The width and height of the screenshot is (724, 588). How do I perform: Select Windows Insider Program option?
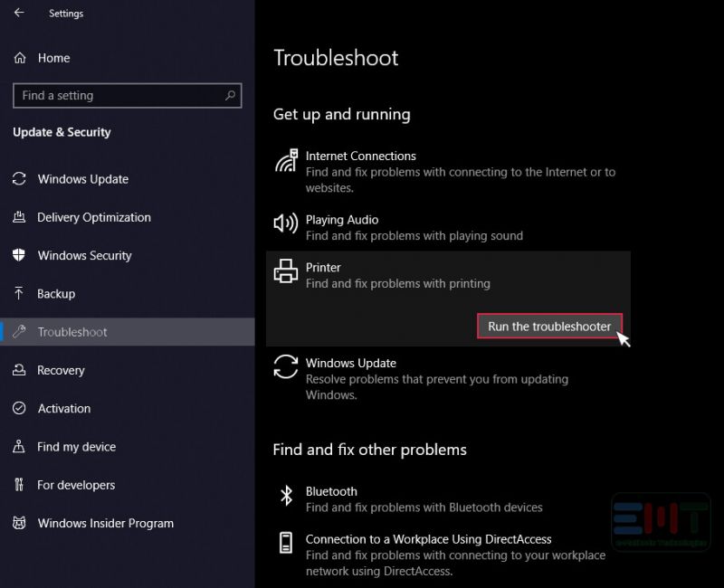[105, 524]
